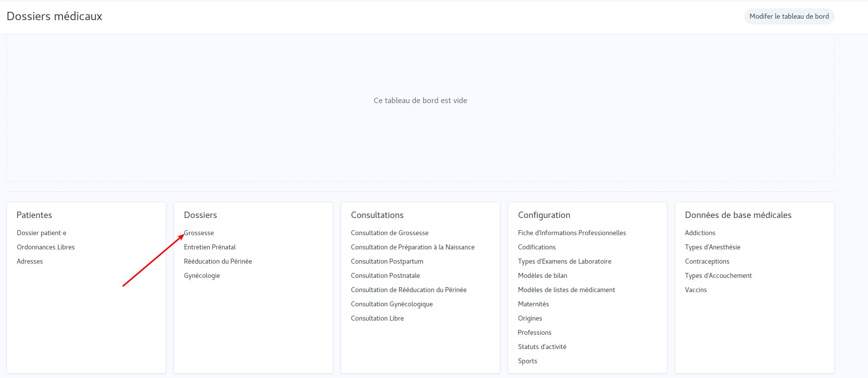Open Consultation de Grossesse
This screenshot has height=378, width=868.
coord(390,233)
